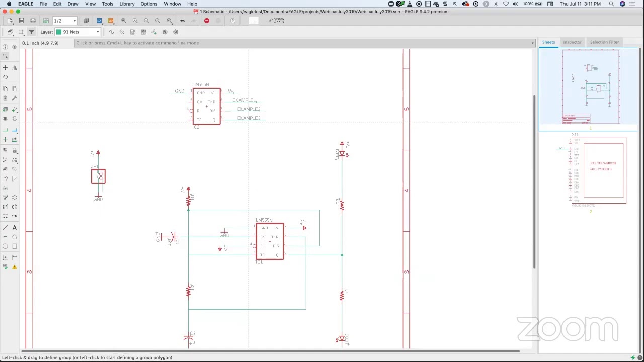Switch to the Sheets tab
Screen dimensions: 644x362
coord(548,42)
